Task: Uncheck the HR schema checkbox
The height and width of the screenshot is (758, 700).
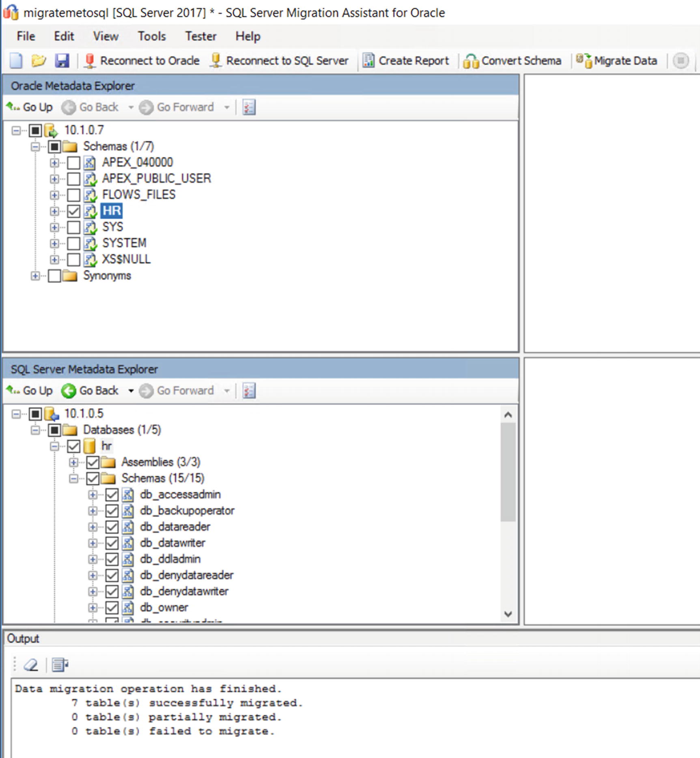Action: click(x=73, y=211)
